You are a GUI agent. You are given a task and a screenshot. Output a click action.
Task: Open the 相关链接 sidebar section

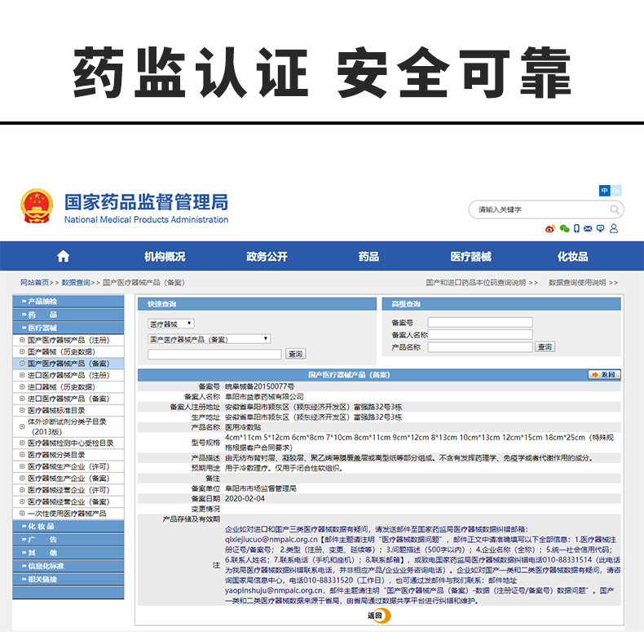click(x=68, y=579)
